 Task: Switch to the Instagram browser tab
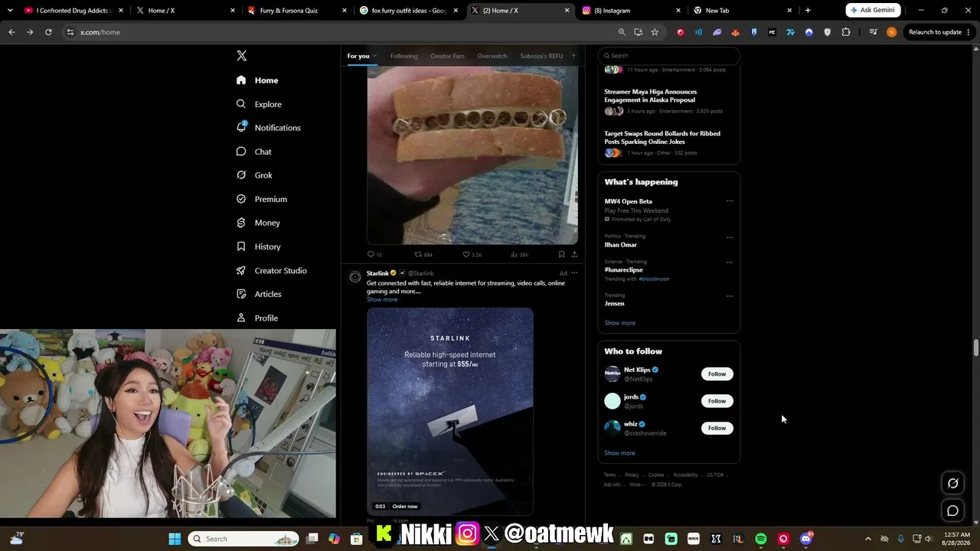coord(632,11)
